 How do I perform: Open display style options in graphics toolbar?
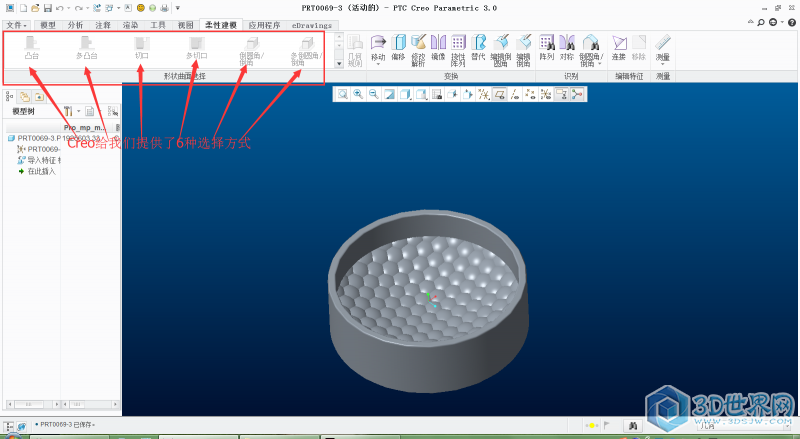pos(406,94)
